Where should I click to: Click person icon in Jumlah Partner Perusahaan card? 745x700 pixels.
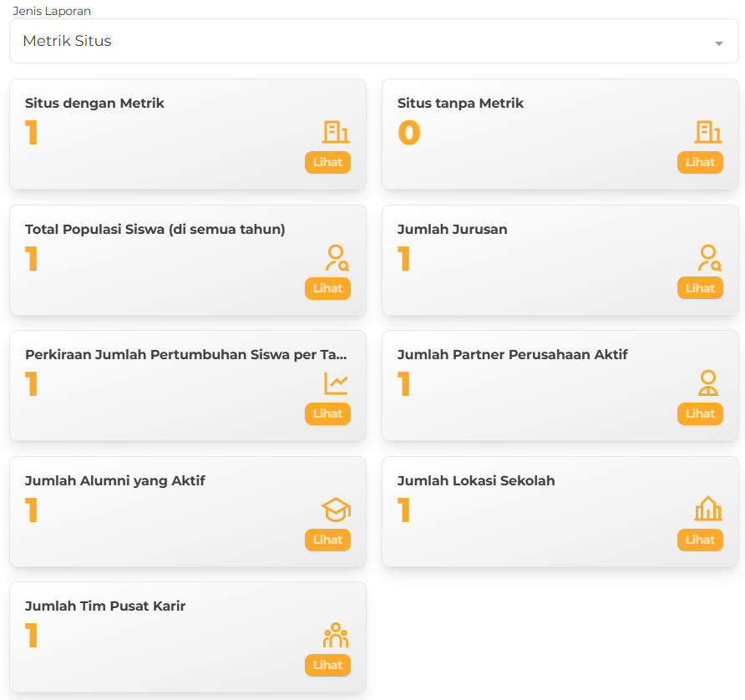click(x=708, y=383)
